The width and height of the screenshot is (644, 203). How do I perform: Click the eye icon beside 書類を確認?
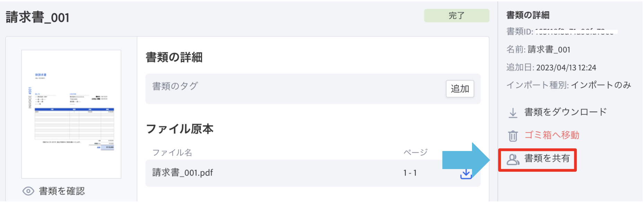point(28,191)
